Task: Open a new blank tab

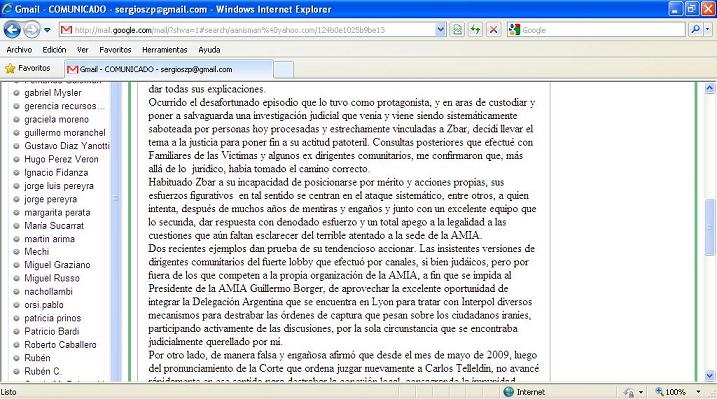Action: tap(284, 70)
